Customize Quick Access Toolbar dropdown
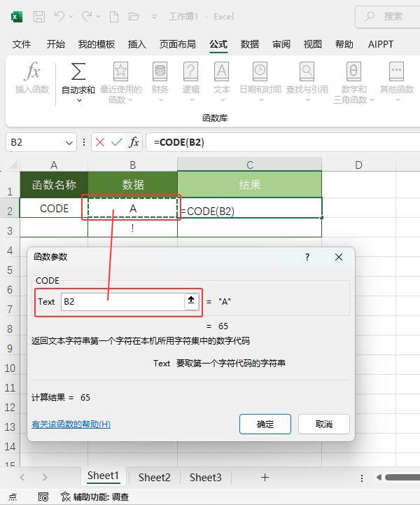Screen dimensions: 420x505 [x=155, y=17]
